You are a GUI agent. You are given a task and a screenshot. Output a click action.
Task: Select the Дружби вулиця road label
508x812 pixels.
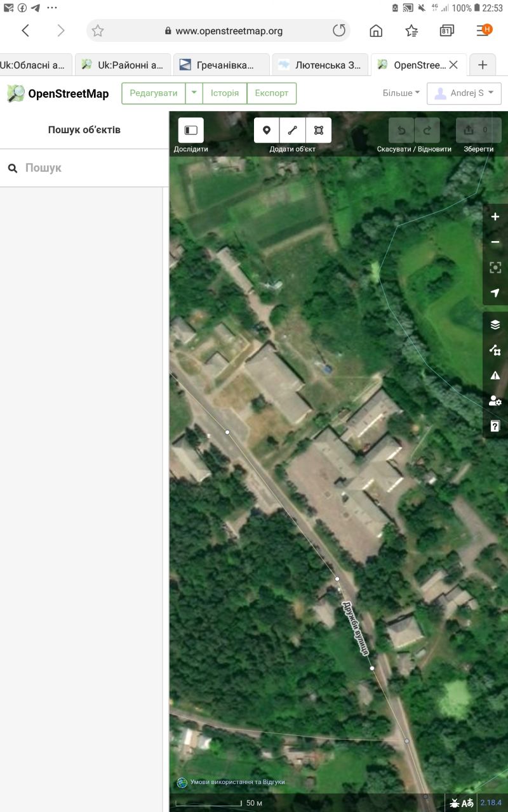coord(356,628)
